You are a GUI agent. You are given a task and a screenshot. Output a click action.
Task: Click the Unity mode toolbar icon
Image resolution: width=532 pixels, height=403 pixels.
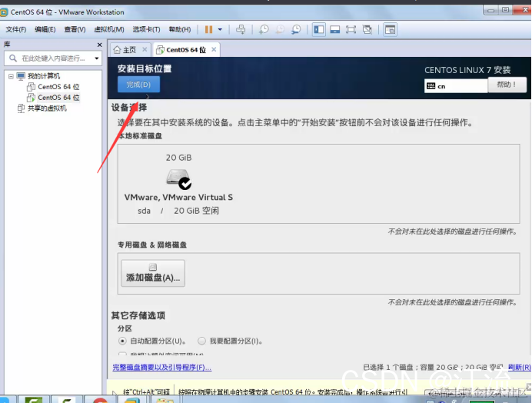click(x=367, y=29)
